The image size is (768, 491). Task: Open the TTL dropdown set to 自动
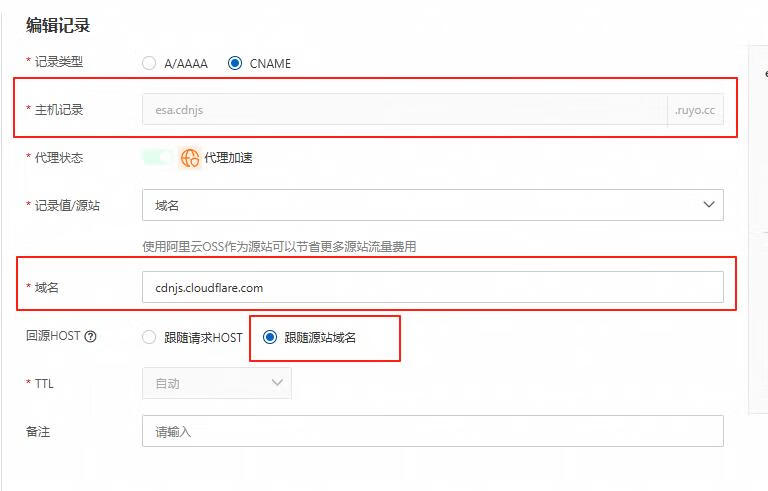217,383
